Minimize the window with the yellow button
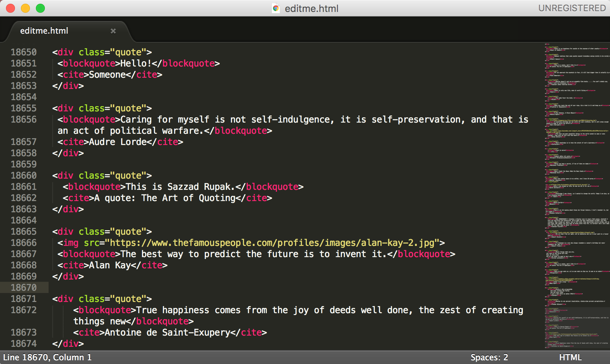This screenshot has height=364, width=610. point(25,8)
